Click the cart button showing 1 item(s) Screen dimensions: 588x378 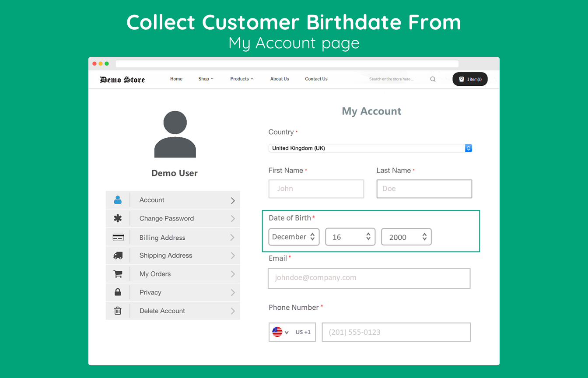[470, 79]
